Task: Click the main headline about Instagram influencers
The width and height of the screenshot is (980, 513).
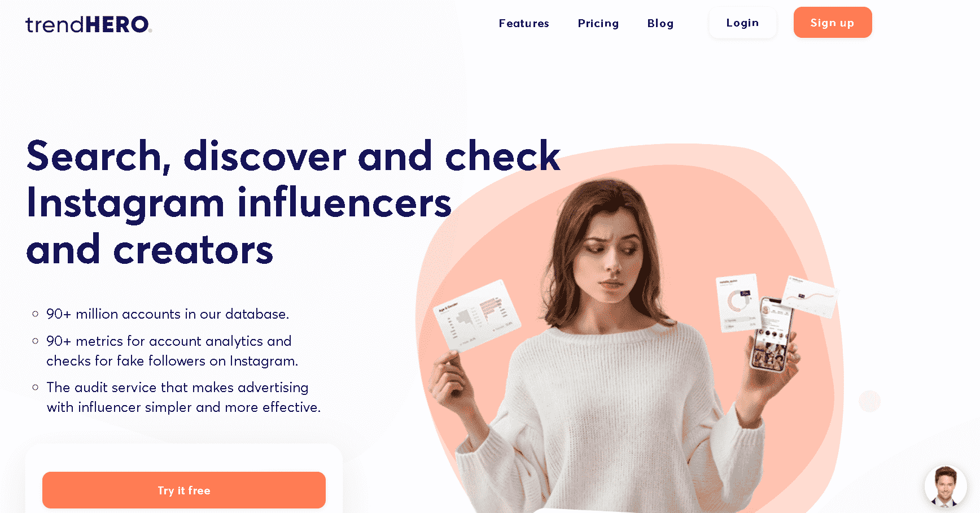Action: click(x=294, y=202)
